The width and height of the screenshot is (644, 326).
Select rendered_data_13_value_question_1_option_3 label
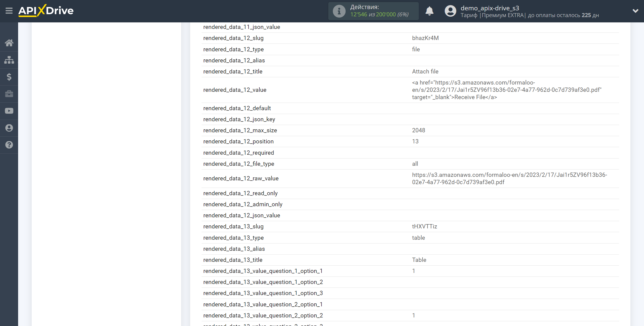point(263,293)
